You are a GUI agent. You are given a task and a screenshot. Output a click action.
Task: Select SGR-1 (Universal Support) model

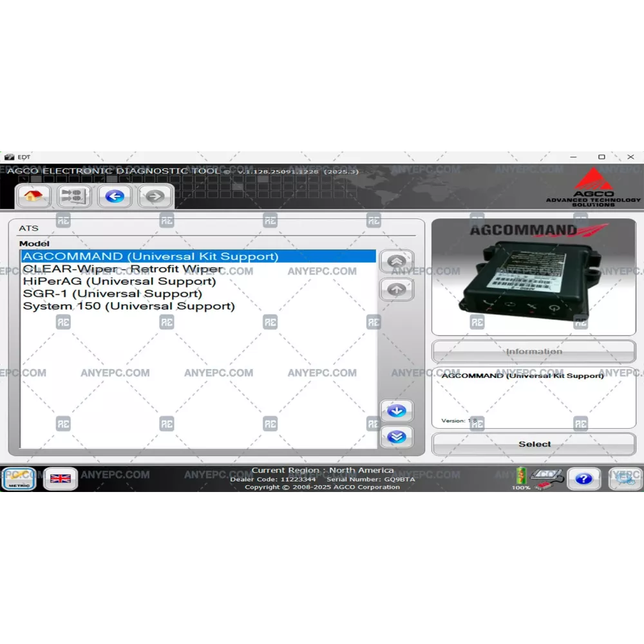pyautogui.click(x=113, y=294)
